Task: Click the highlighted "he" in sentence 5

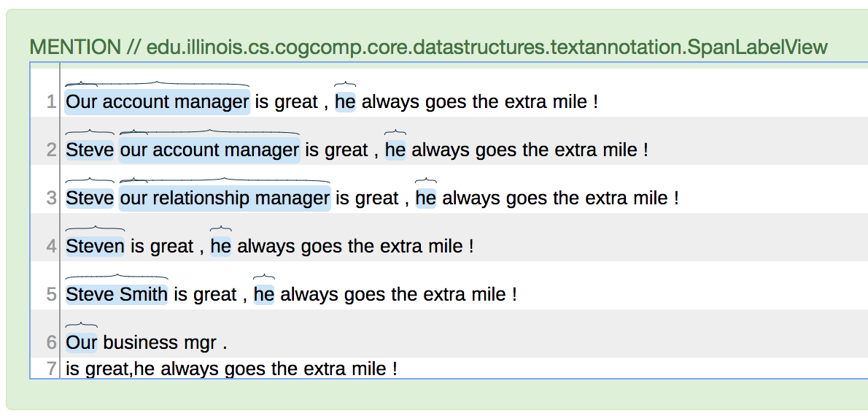Action: pos(264,295)
